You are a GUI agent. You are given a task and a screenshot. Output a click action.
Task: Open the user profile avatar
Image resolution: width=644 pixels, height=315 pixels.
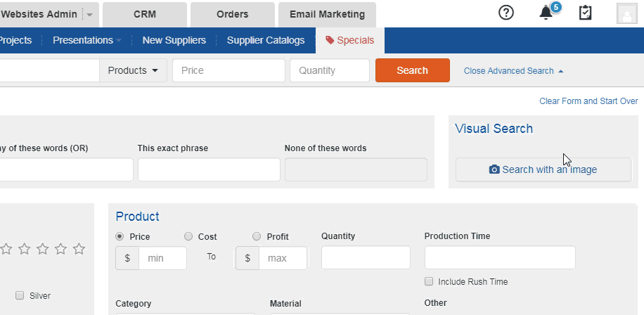pos(626,13)
